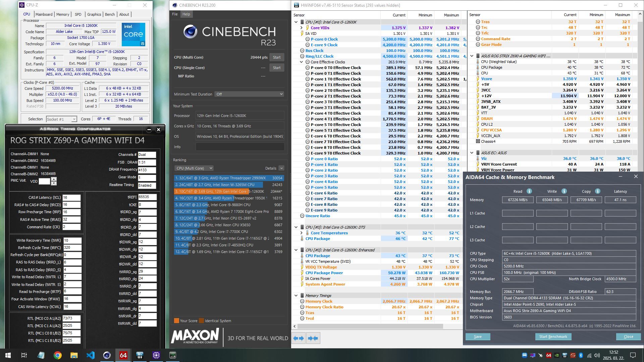644x362 pixels.
Task: Click the network Wi-Fi icon in the system tray
Action: 589,355
